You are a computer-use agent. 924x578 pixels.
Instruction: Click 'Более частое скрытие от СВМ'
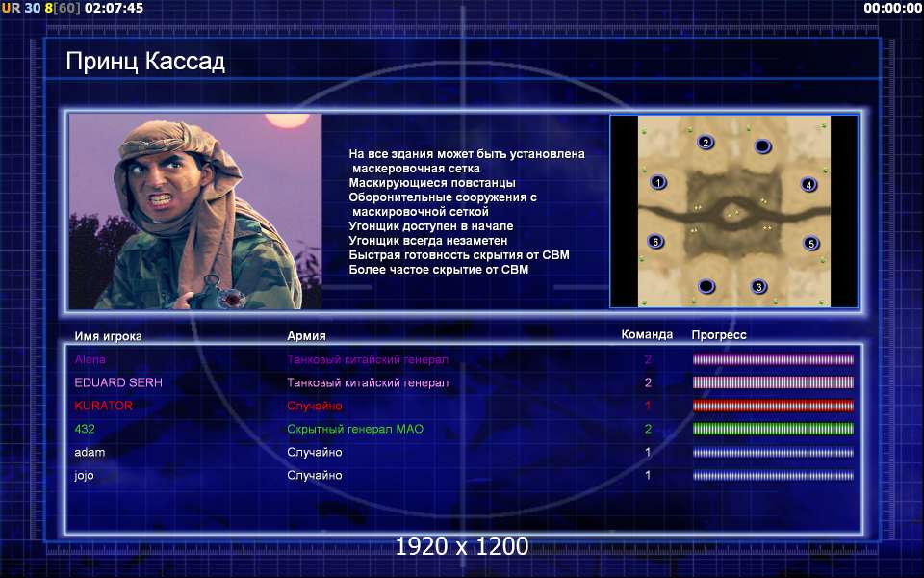(439, 270)
